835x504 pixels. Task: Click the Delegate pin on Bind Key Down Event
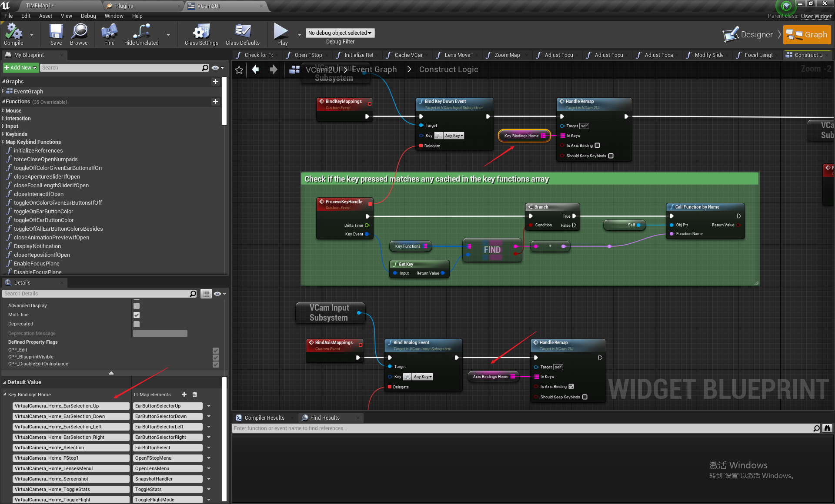tap(421, 146)
